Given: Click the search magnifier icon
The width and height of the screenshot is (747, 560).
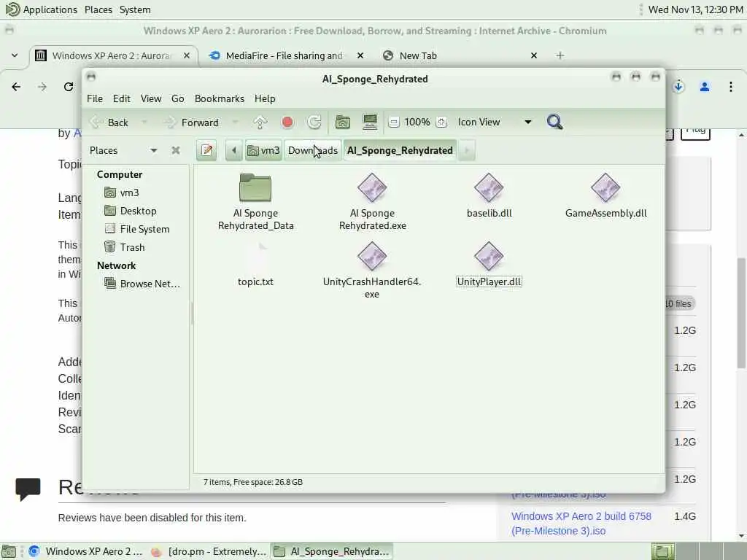Looking at the screenshot, I should click(x=554, y=122).
